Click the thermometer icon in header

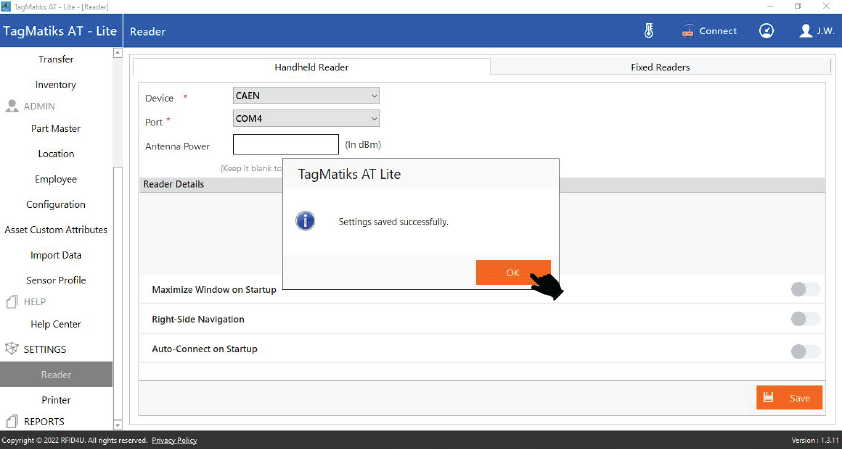click(649, 31)
